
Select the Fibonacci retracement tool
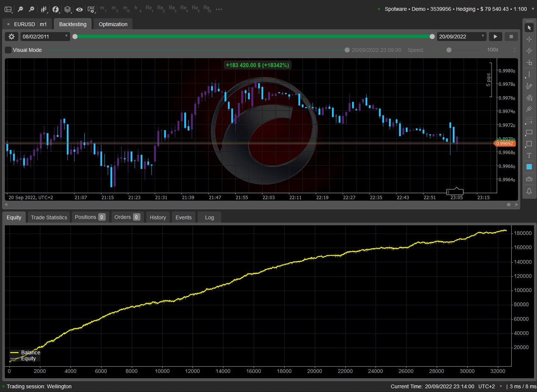(529, 121)
